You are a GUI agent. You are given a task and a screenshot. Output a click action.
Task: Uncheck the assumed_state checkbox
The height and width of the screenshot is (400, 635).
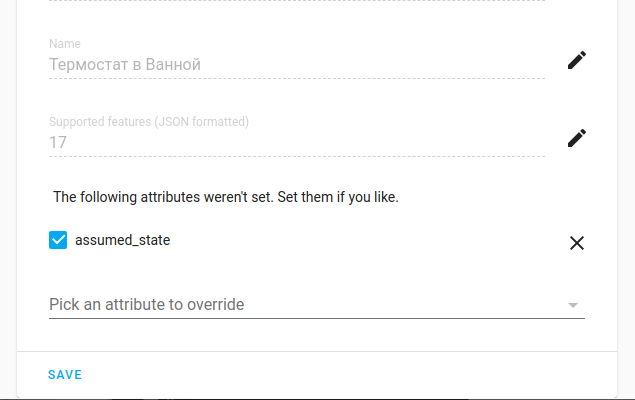tap(58, 240)
